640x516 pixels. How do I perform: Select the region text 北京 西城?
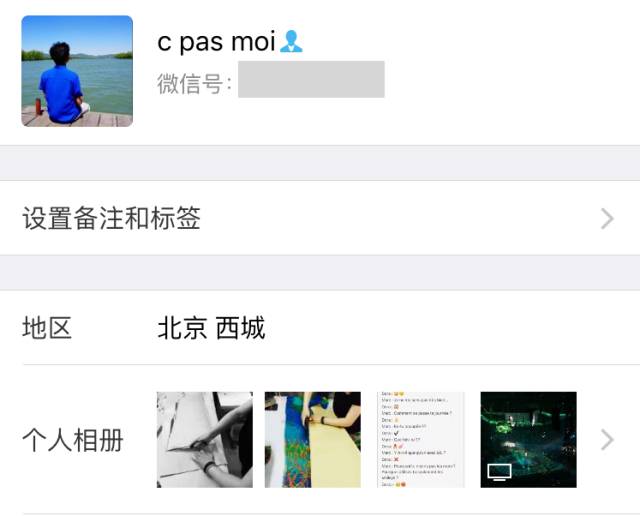pos(211,328)
